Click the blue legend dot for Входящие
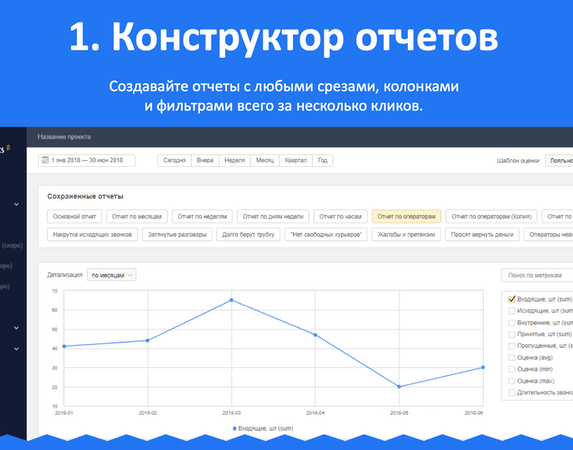 235,428
